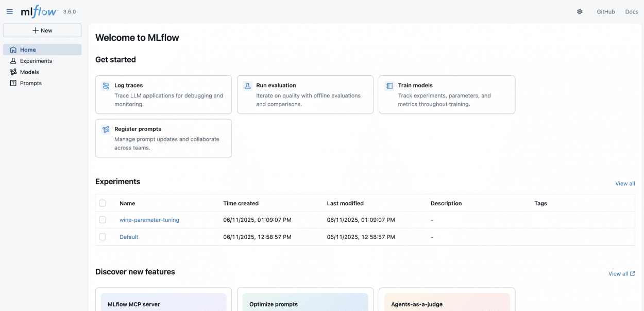Click the Log traces card icon

[106, 85]
